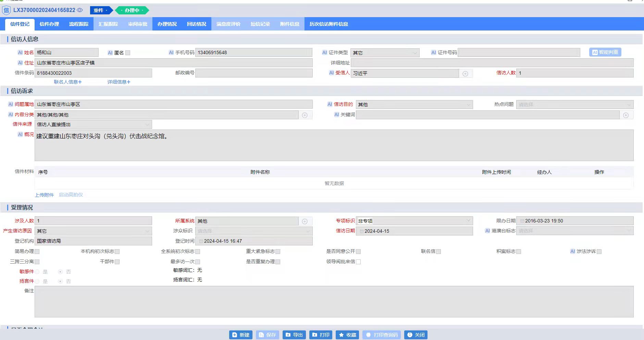Click the calendar icon in 登记时间 field
Viewport: 644px width, 340px height.
coord(201,241)
